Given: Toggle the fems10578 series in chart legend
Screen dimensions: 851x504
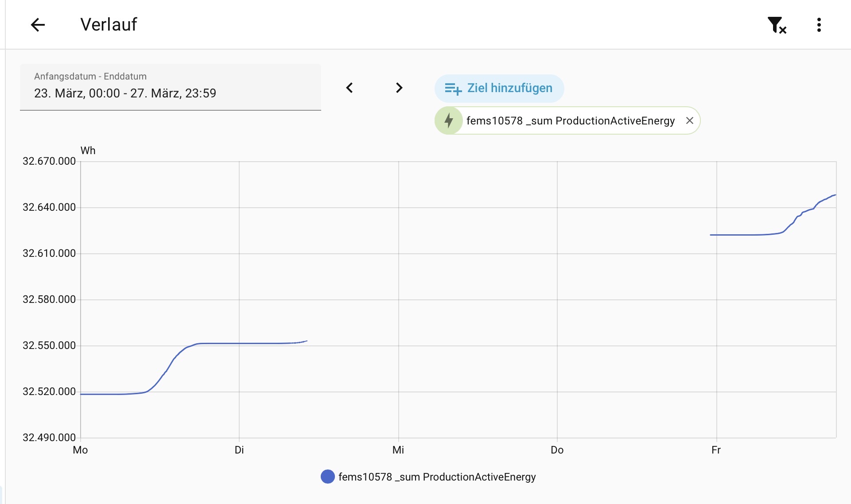Looking at the screenshot, I should tap(436, 477).
